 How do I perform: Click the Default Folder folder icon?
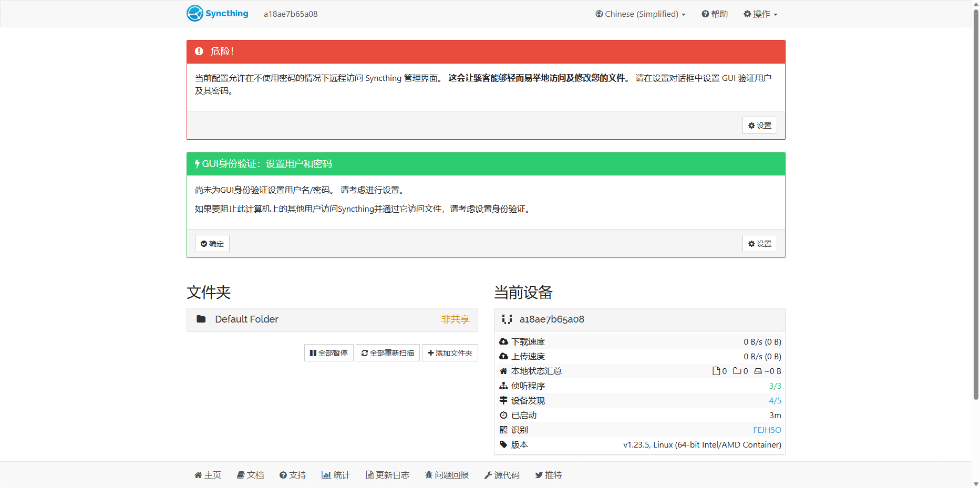tap(201, 319)
